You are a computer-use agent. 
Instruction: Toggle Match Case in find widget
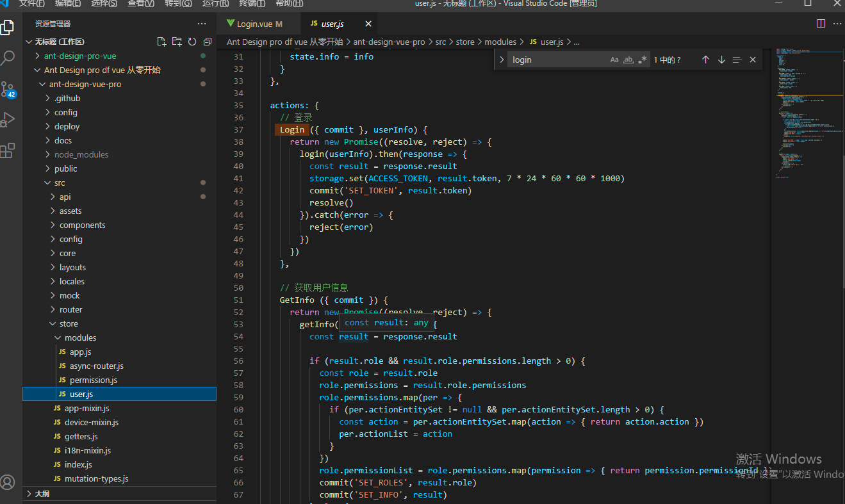pyautogui.click(x=614, y=60)
